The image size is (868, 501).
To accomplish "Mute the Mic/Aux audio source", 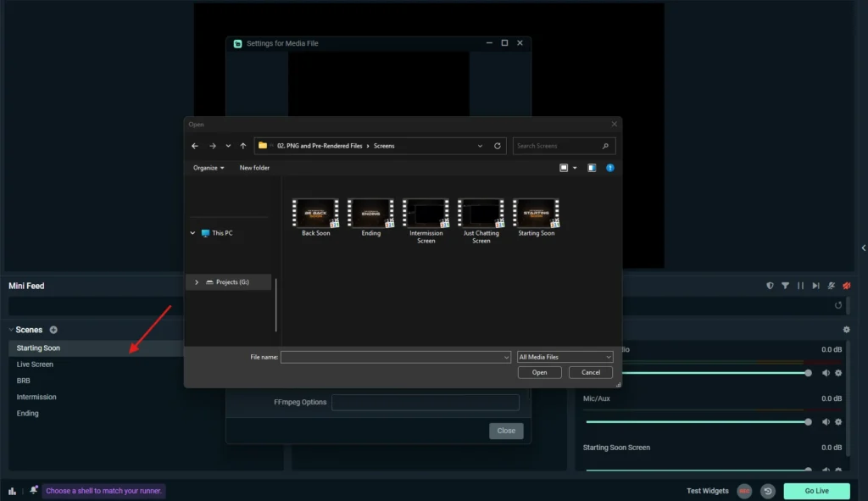I will tap(826, 421).
